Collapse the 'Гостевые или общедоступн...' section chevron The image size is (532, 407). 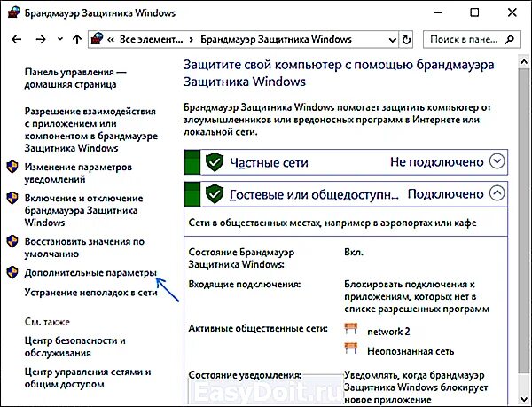[497, 193]
